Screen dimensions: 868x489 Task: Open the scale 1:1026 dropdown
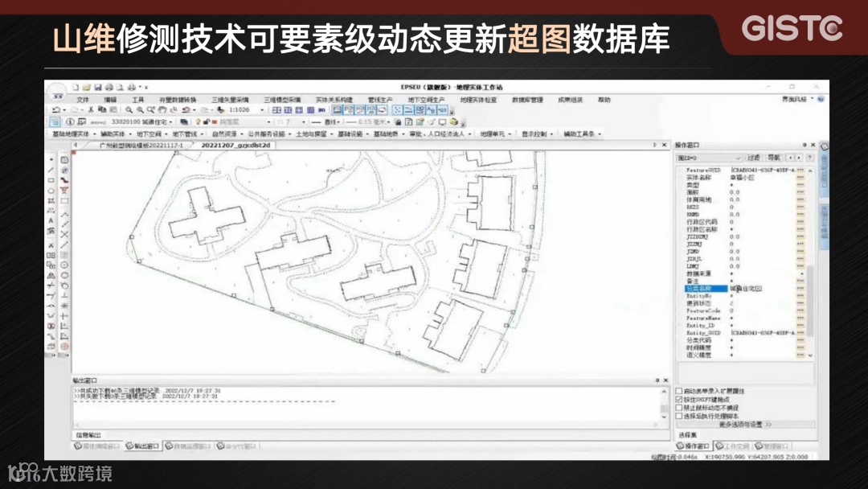coord(262,109)
